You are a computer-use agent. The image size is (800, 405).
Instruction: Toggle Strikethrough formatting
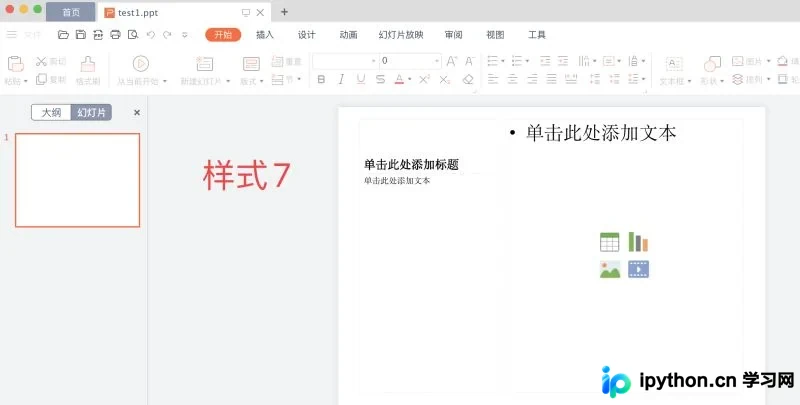click(380, 80)
